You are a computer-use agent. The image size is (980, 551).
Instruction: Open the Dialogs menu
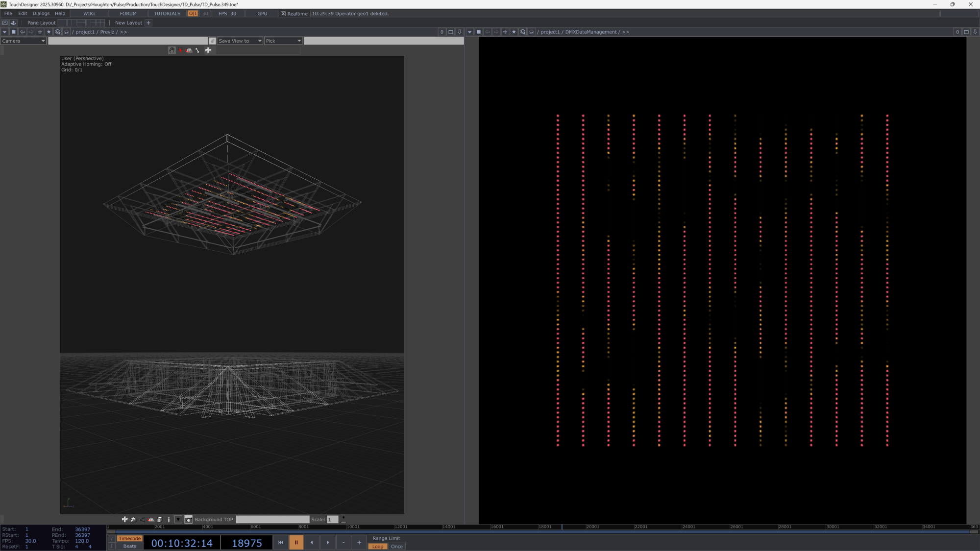[41, 14]
